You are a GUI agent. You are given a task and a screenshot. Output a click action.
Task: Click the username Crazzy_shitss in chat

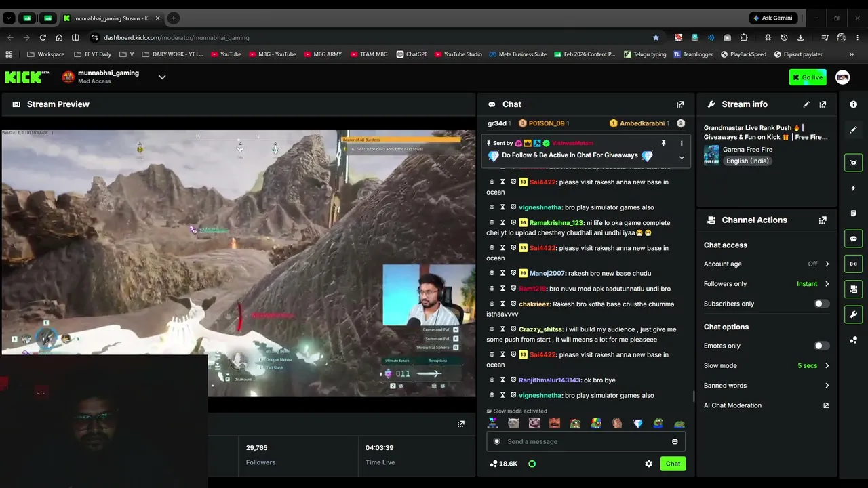click(x=540, y=329)
